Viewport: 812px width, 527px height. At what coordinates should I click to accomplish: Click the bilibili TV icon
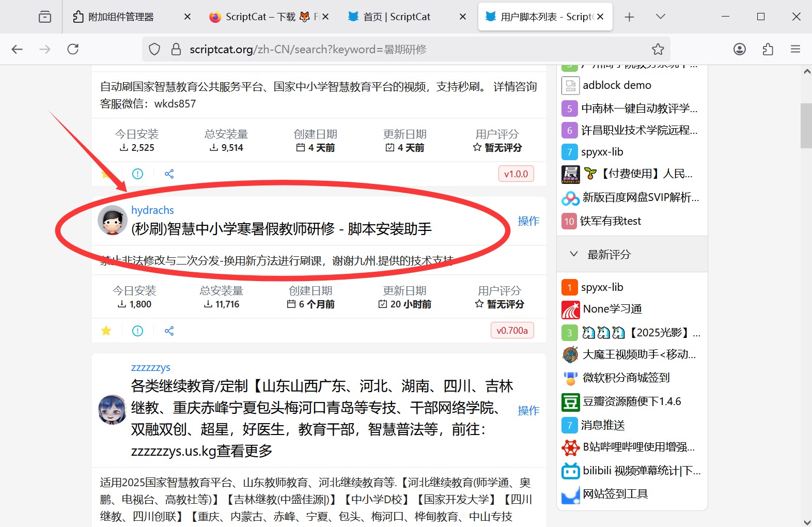(571, 471)
